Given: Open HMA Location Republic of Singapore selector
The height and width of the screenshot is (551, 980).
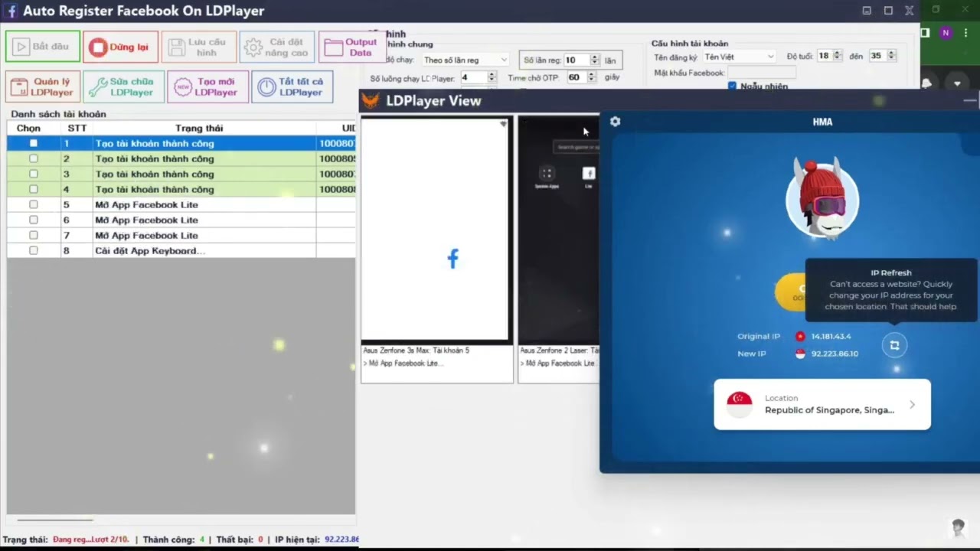Looking at the screenshot, I should tap(822, 404).
